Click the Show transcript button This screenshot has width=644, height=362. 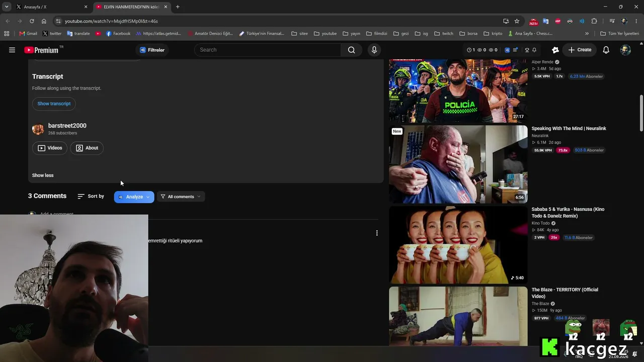point(54,104)
